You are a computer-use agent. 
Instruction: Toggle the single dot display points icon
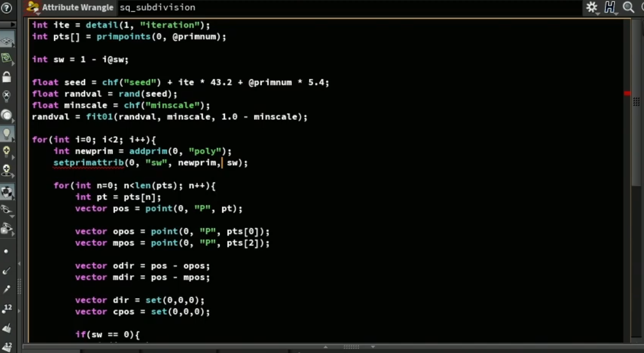pyautogui.click(x=6, y=251)
